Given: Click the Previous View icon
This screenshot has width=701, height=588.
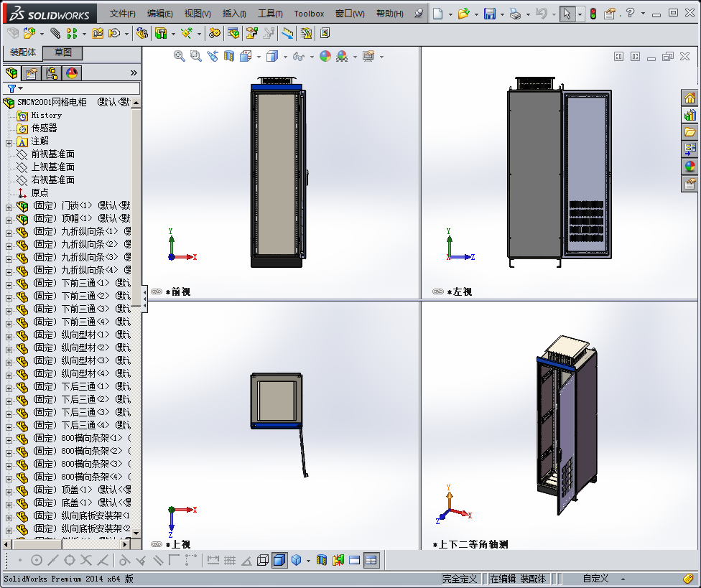Looking at the screenshot, I should 213,56.
